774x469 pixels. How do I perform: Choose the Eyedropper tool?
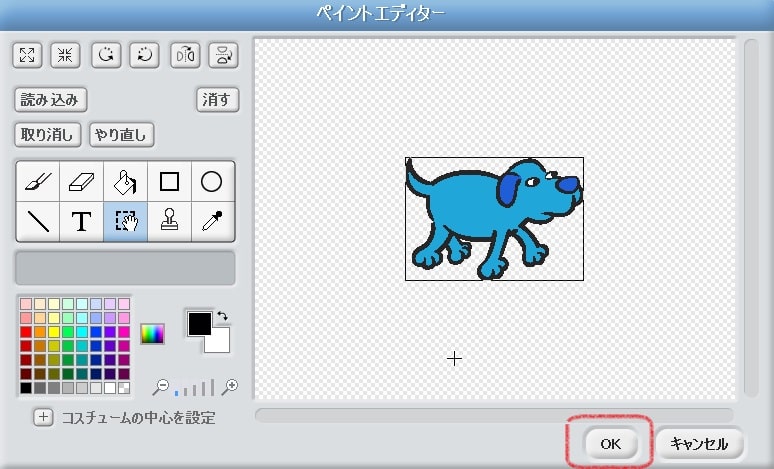tap(212, 222)
